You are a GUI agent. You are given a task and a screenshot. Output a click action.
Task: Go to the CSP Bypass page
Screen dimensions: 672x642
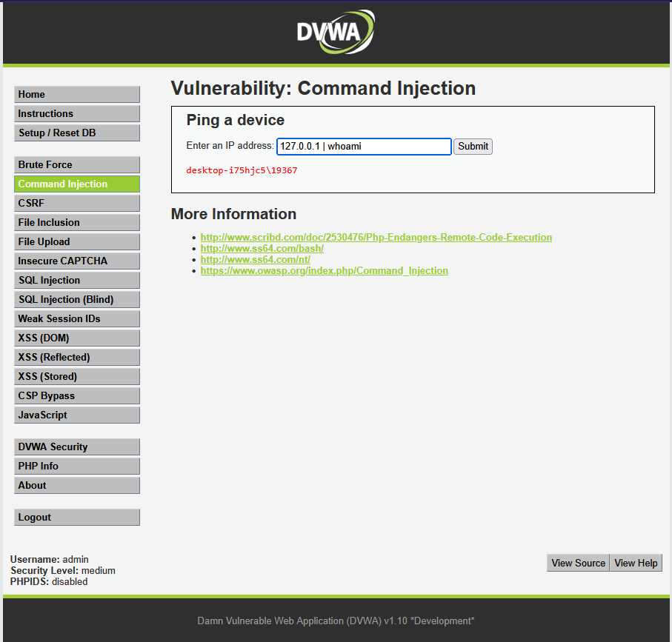pyautogui.click(x=77, y=395)
